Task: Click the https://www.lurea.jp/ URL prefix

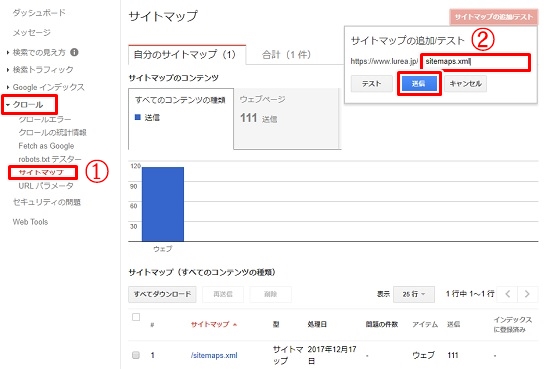Action: 384,61
